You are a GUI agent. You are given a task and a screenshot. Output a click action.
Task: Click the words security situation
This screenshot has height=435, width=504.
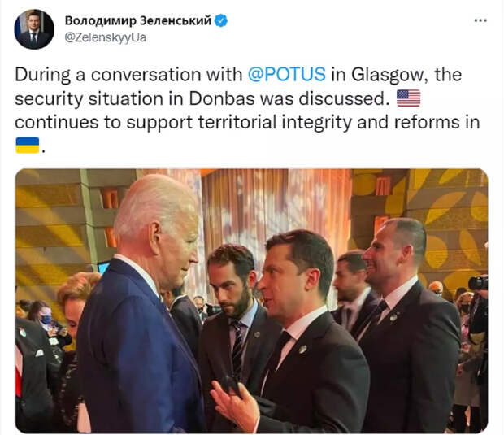[x=89, y=98]
